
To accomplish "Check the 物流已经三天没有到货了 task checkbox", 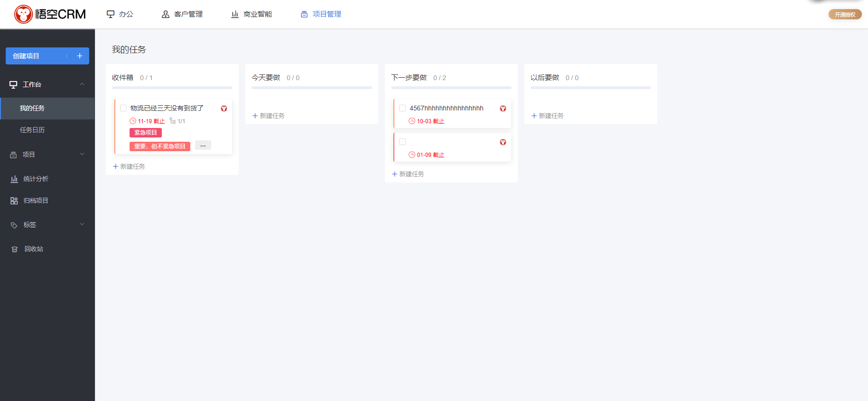I will [123, 108].
